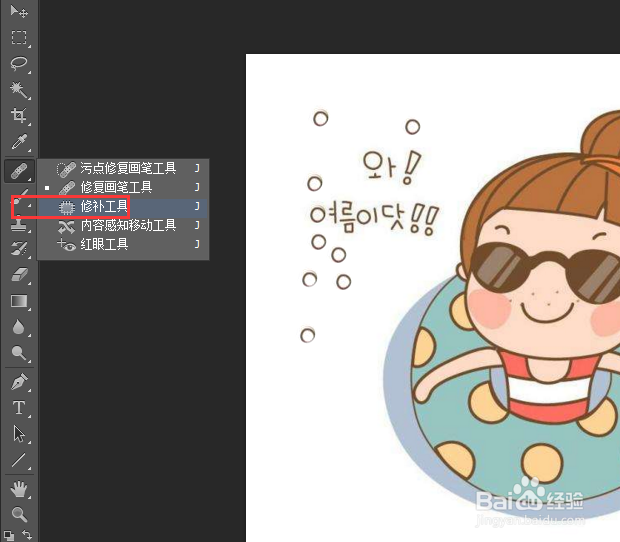
Task: Select the Magic Wand tool
Action: click(19, 90)
